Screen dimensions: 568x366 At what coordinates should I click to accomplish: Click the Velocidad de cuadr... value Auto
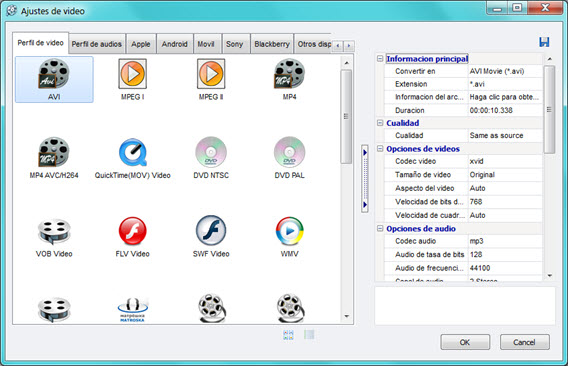pyautogui.click(x=505, y=215)
